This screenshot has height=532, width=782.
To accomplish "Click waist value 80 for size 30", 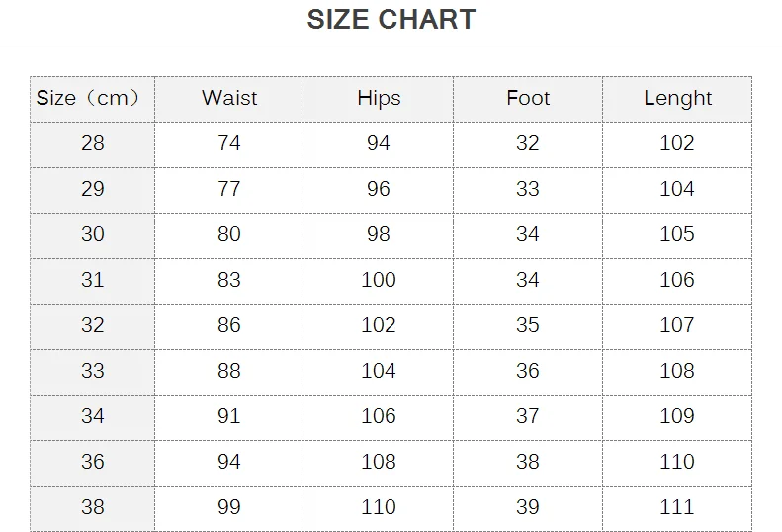I will pyautogui.click(x=229, y=234).
